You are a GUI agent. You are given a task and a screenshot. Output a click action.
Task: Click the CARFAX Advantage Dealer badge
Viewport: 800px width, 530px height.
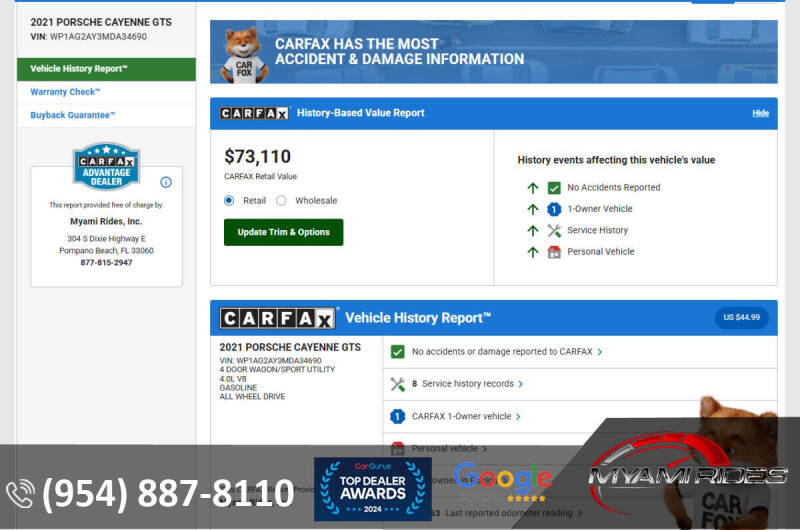click(x=106, y=166)
